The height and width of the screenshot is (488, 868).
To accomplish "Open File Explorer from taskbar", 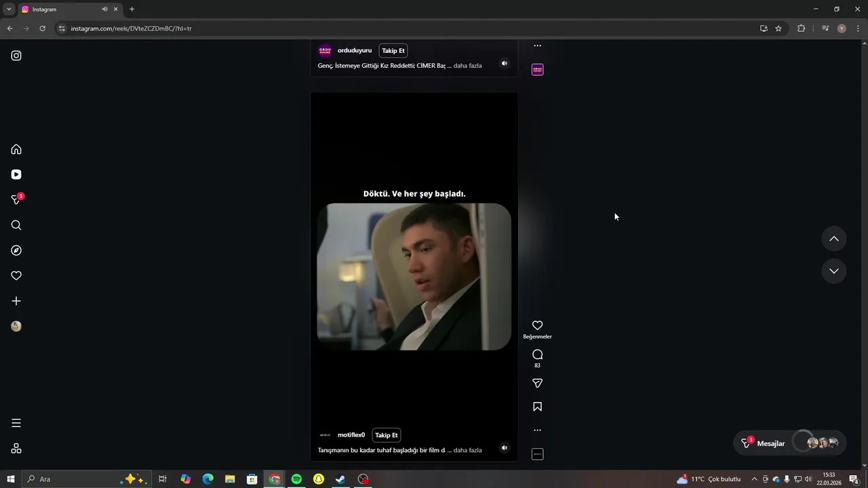I will 230,479.
